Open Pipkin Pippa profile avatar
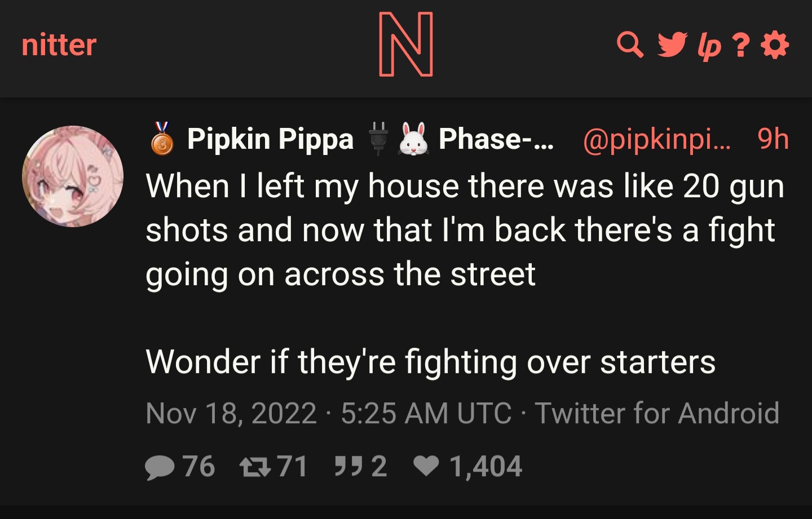The height and width of the screenshot is (519, 812). tap(73, 176)
